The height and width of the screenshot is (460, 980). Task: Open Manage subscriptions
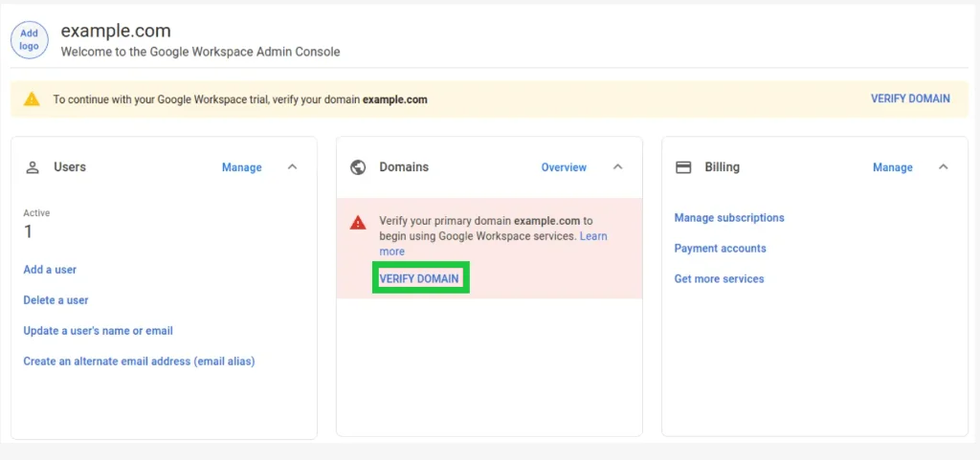click(x=728, y=218)
